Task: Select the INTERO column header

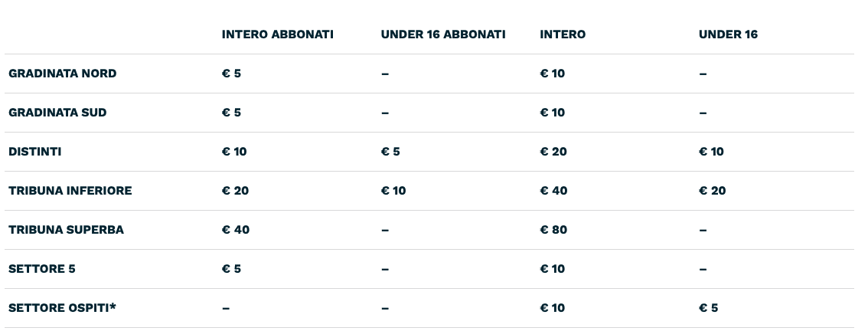Action: (x=563, y=34)
